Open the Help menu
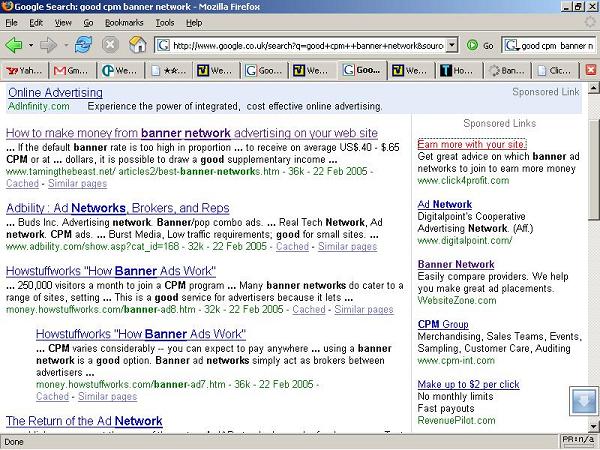 194,23
